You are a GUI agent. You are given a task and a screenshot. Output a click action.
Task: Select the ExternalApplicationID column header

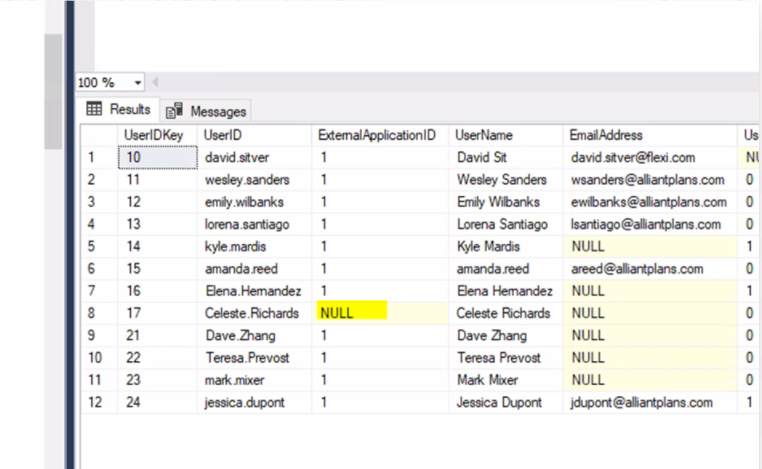click(380, 135)
